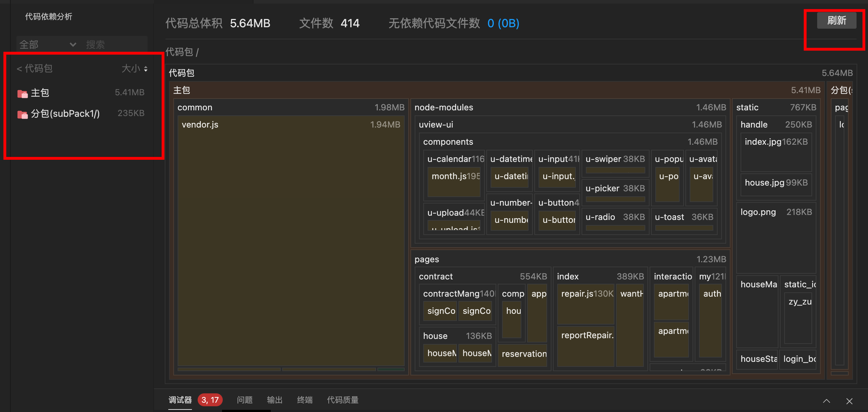Select the reportRepair block
Image resolution: width=868 pixels, height=412 pixels.
pos(586,346)
